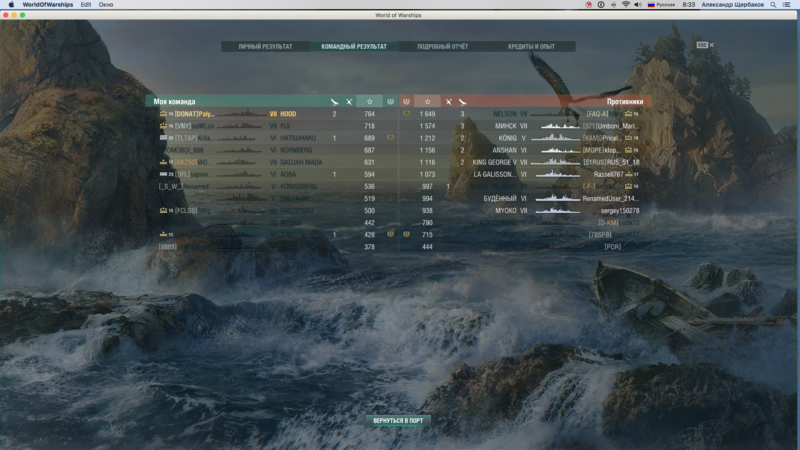
Task: Click the 764 experience value
Action: [369, 114]
